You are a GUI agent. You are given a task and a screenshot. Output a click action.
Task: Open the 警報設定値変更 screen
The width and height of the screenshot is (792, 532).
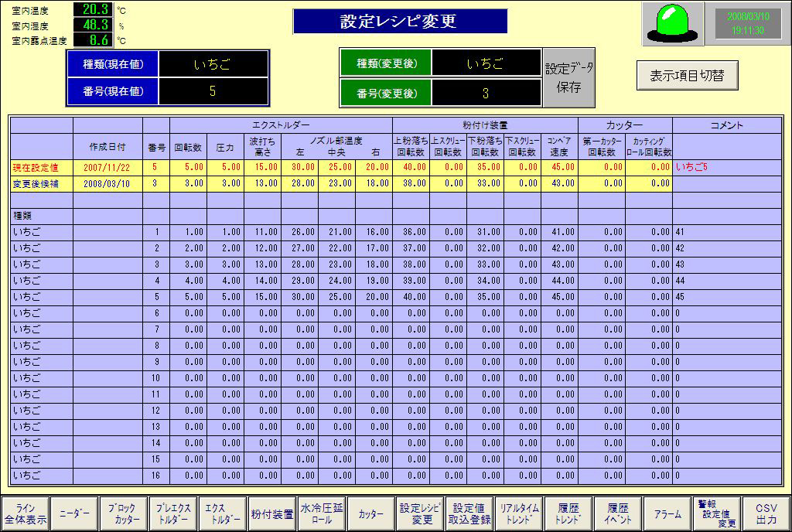pyautogui.click(x=717, y=514)
